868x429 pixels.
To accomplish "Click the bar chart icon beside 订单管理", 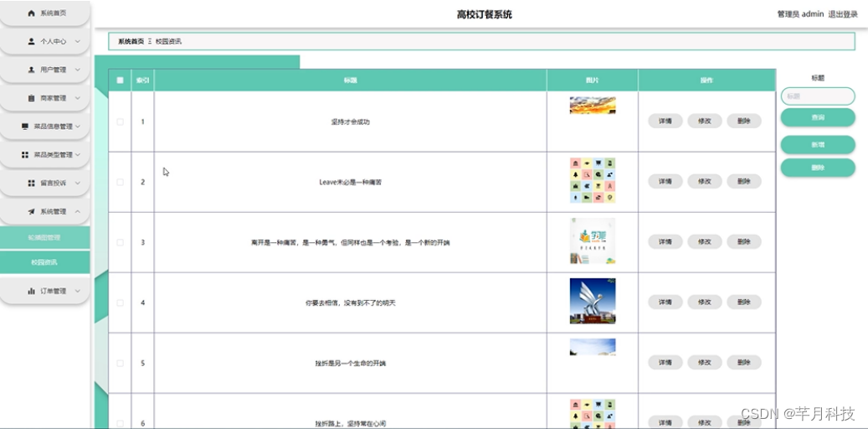I will (31, 291).
